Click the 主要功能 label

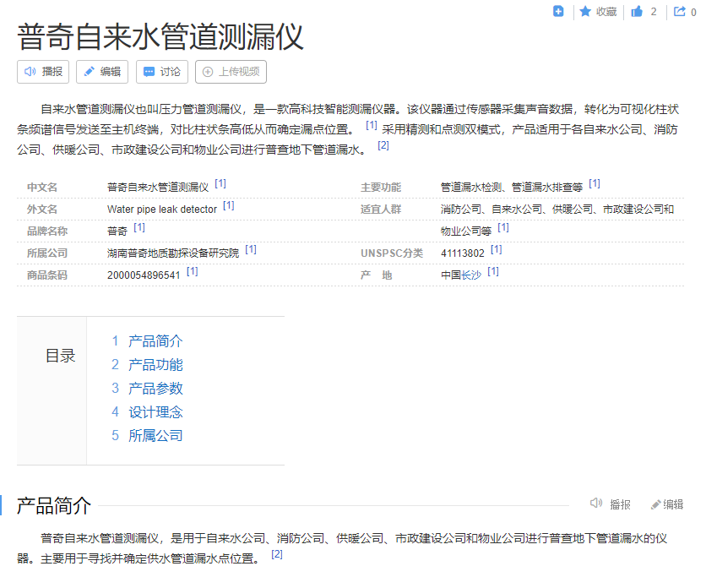(x=381, y=187)
